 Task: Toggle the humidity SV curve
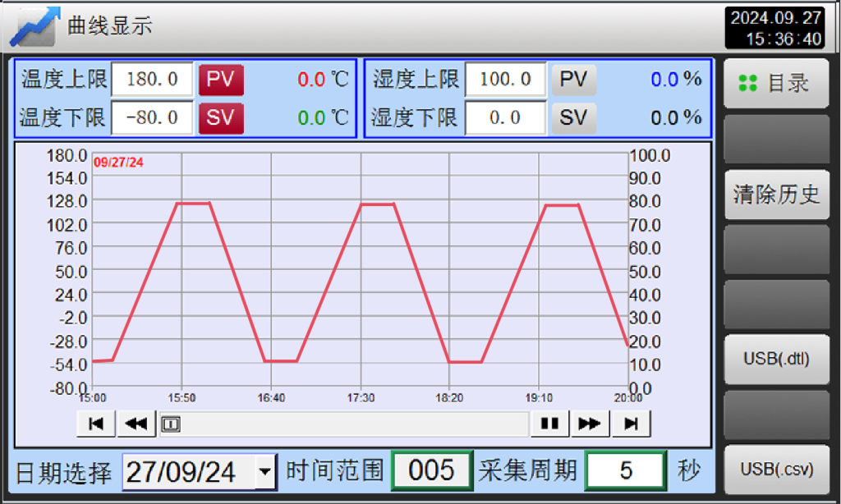[573, 117]
